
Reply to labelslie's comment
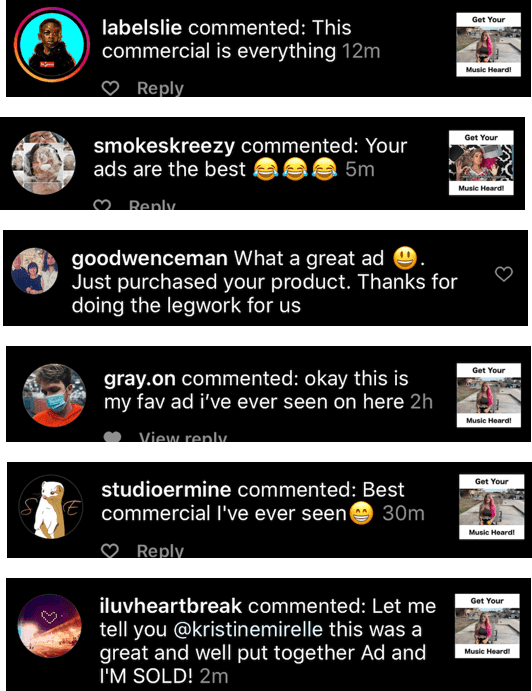[160, 88]
